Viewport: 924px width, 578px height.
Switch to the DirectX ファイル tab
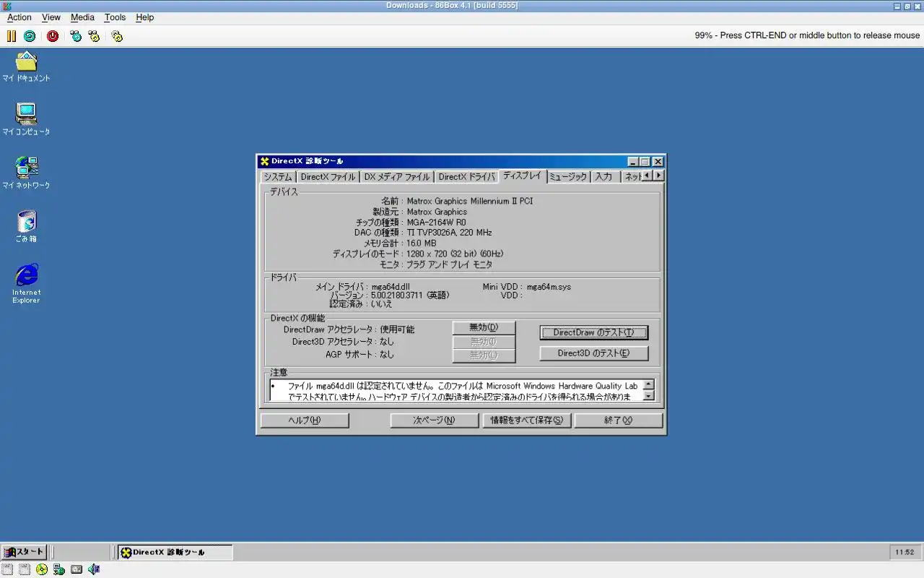pyautogui.click(x=328, y=177)
